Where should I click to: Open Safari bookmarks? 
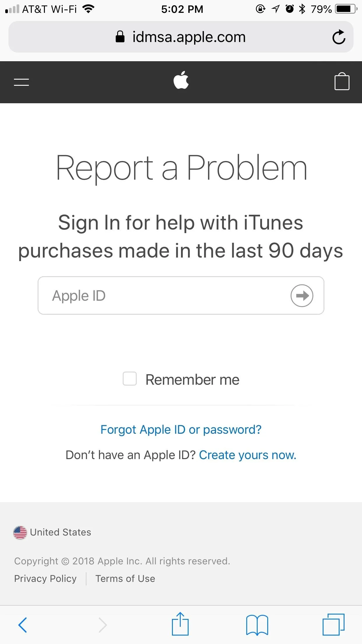257,625
